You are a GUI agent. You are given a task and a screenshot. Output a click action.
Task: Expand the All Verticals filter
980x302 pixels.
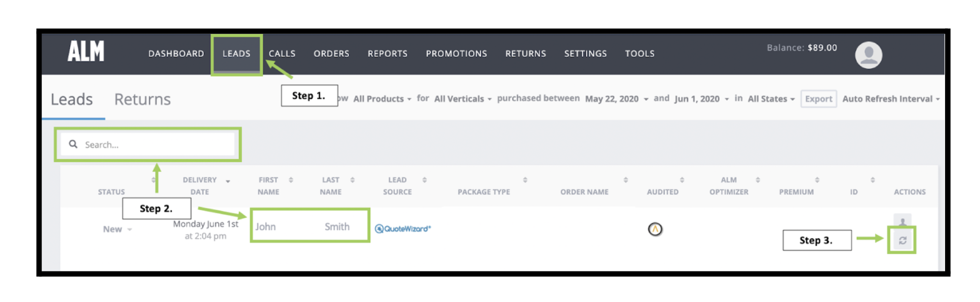[463, 99]
